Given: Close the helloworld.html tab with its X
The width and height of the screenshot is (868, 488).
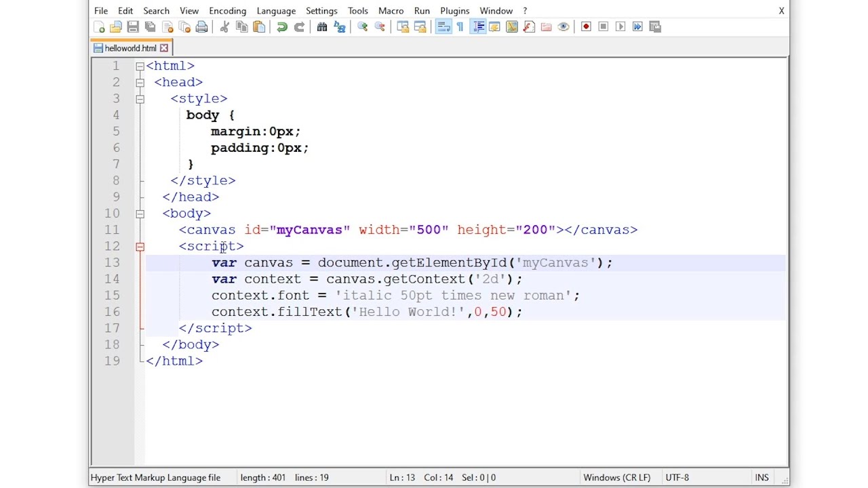Looking at the screenshot, I should (164, 48).
